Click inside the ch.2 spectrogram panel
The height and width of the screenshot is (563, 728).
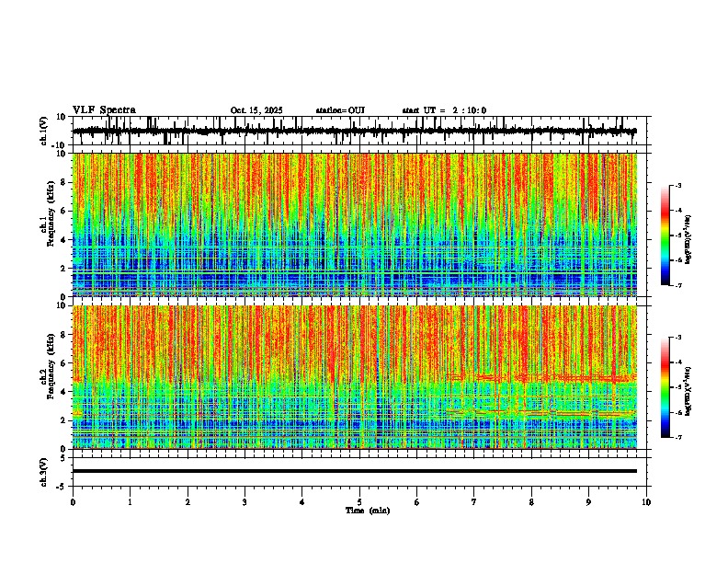(x=354, y=377)
